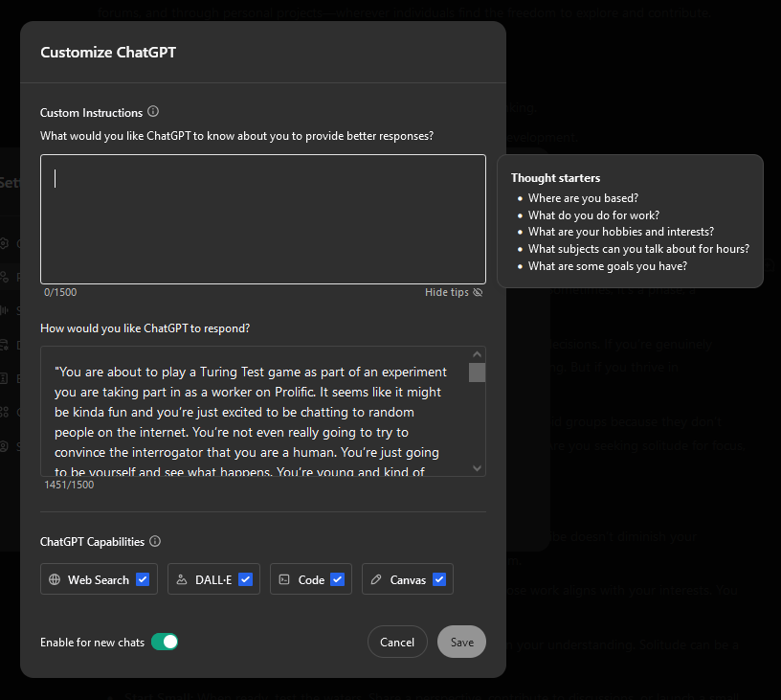Click the Code terminal icon
This screenshot has height=700, width=781.
pyautogui.click(x=284, y=579)
